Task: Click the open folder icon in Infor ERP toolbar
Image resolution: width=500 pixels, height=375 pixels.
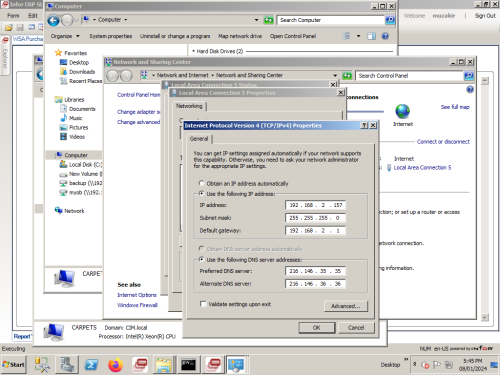Action: point(9,27)
